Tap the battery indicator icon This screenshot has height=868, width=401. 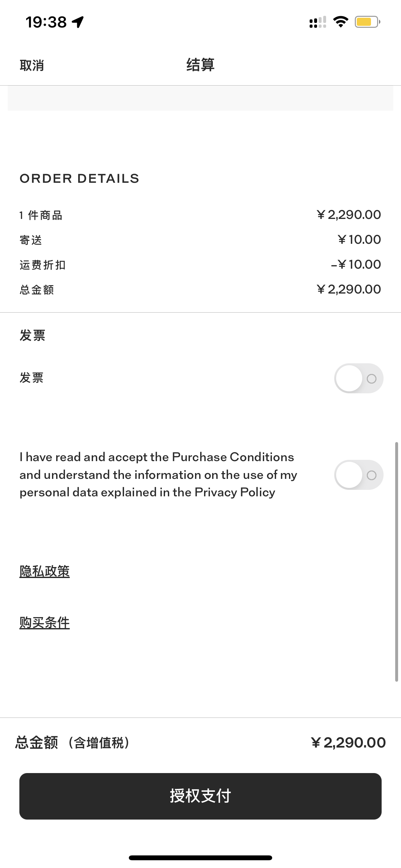tap(368, 22)
